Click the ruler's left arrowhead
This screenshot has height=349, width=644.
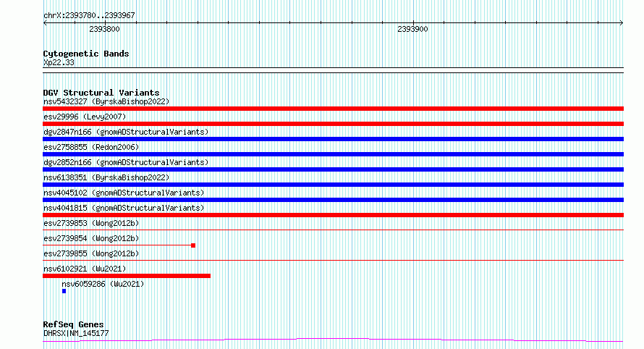click(45, 22)
